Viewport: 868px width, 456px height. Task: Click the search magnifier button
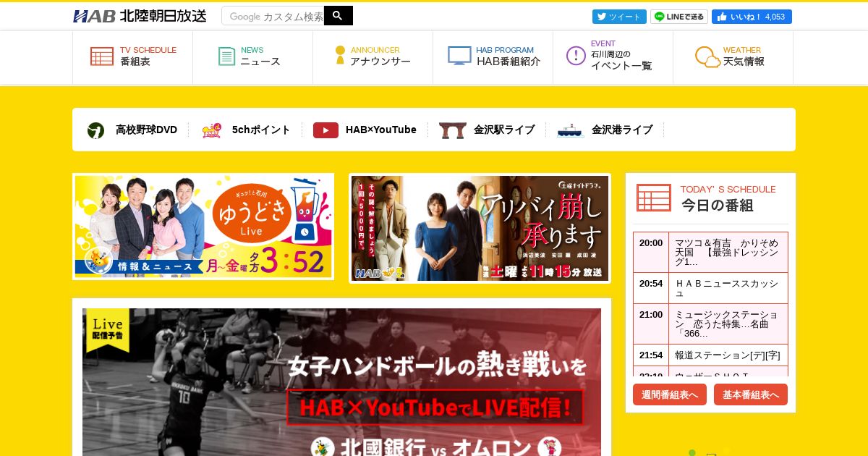pos(338,16)
